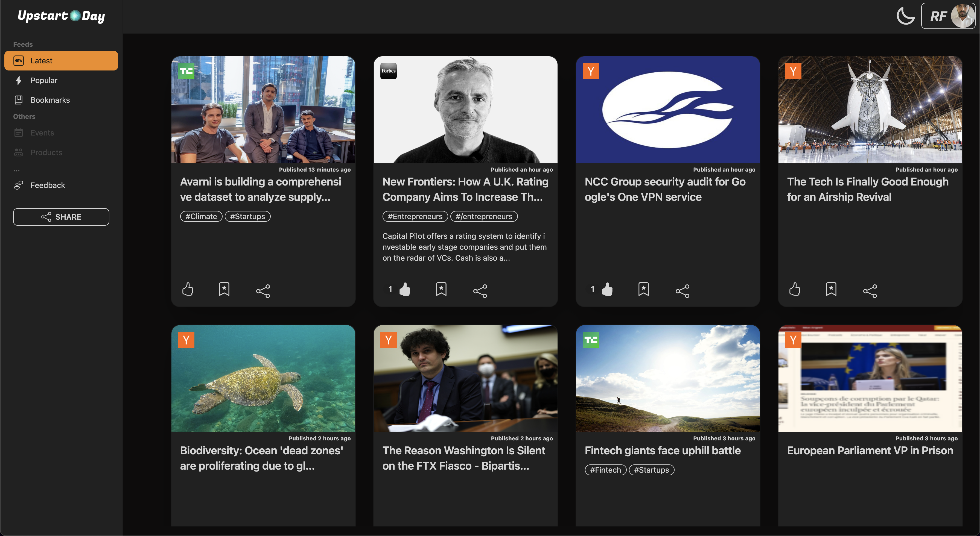
Task: Click the Avarni founders photo thumbnail
Action: [263, 110]
